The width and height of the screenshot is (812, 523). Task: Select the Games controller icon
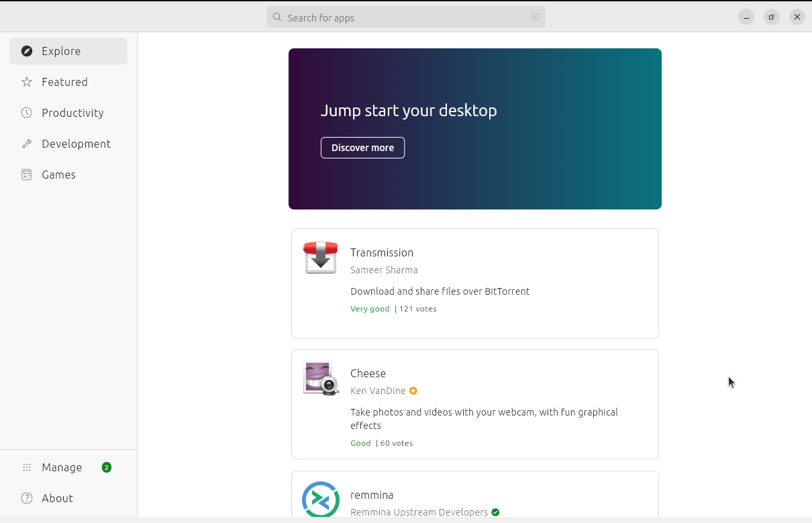click(x=27, y=175)
